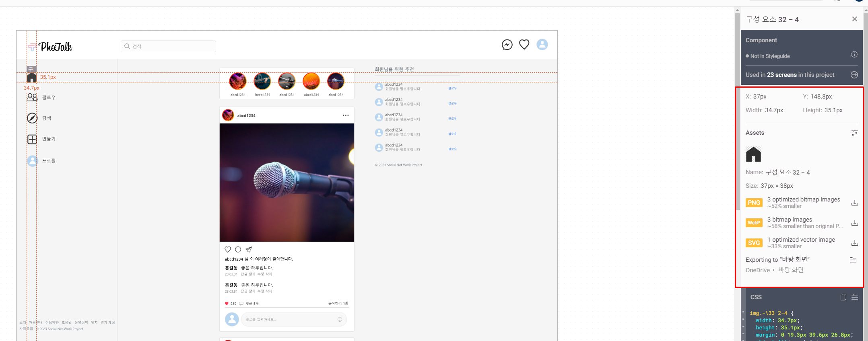Select the heeo1234 story thumbnail
The height and width of the screenshot is (341, 868).
tap(262, 81)
